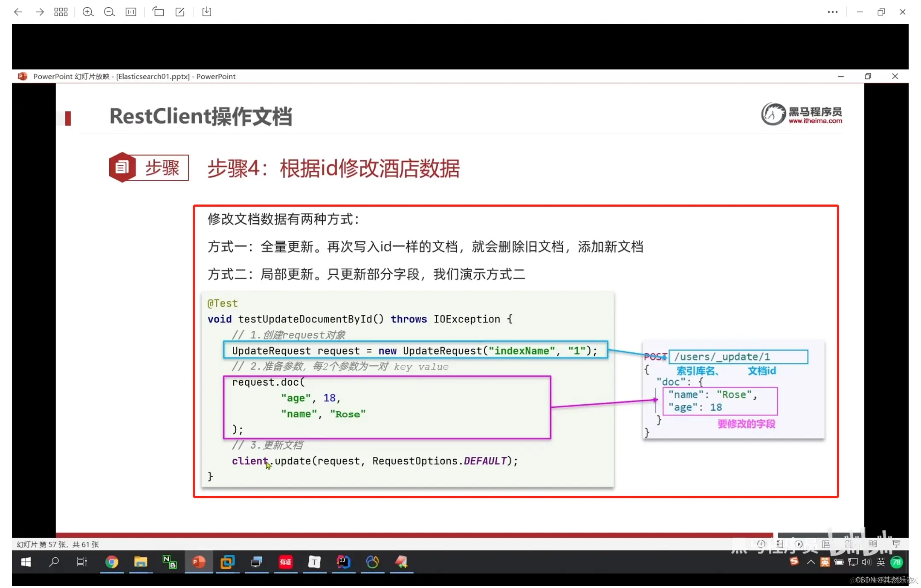
Task: Open the Windows Start menu
Action: click(x=26, y=562)
